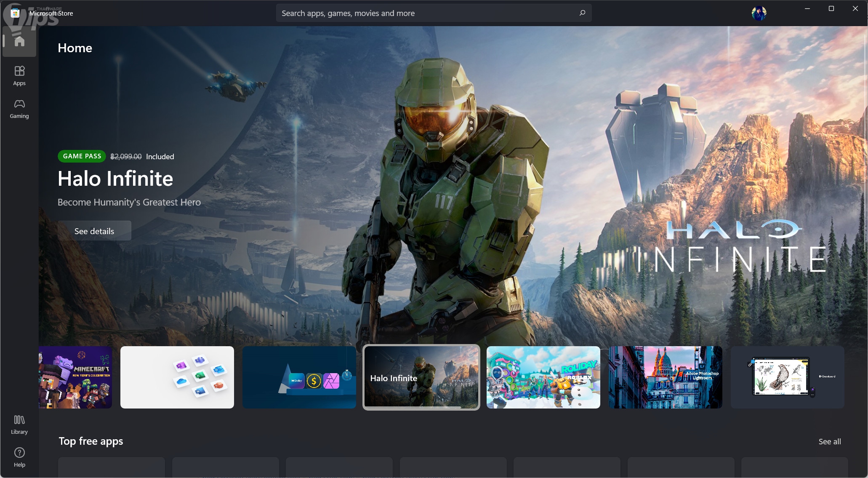868x478 pixels.
Task: Click the Halo Infinite hero title
Action: pos(115,179)
